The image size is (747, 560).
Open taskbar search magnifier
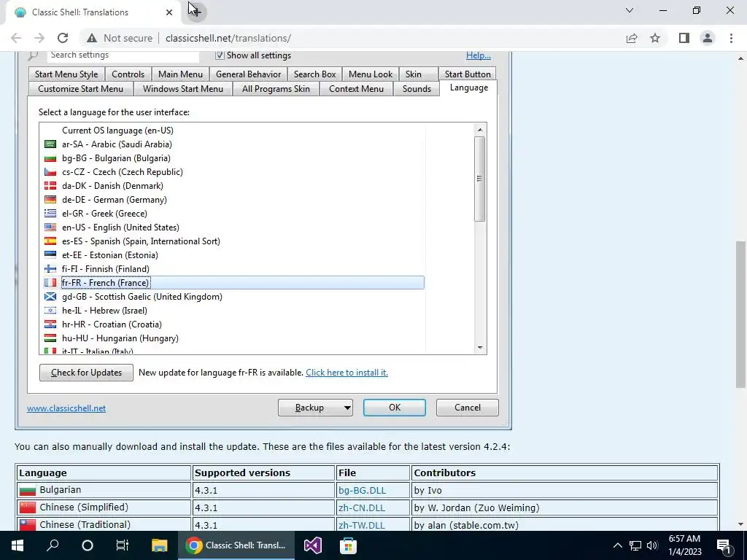tap(53, 545)
